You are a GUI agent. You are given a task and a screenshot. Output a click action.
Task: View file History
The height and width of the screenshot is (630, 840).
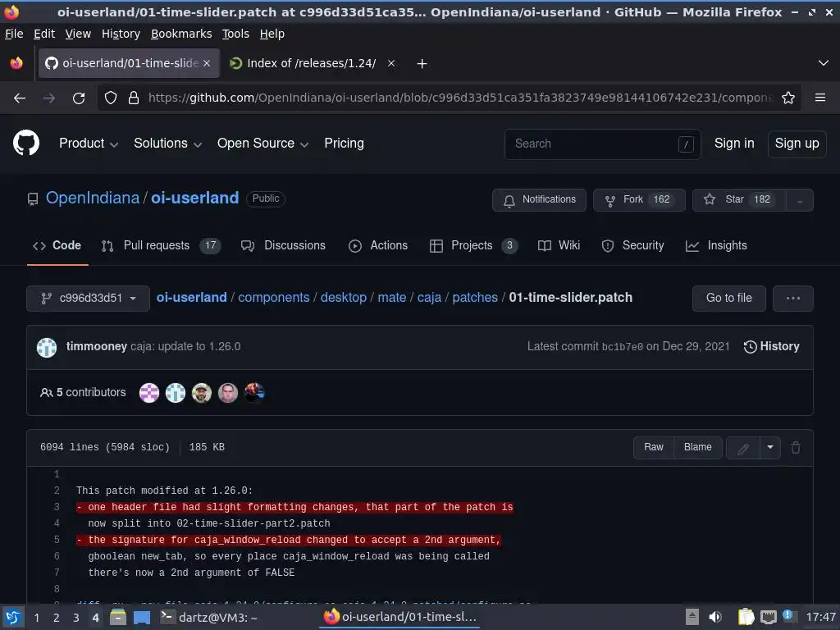(x=771, y=347)
